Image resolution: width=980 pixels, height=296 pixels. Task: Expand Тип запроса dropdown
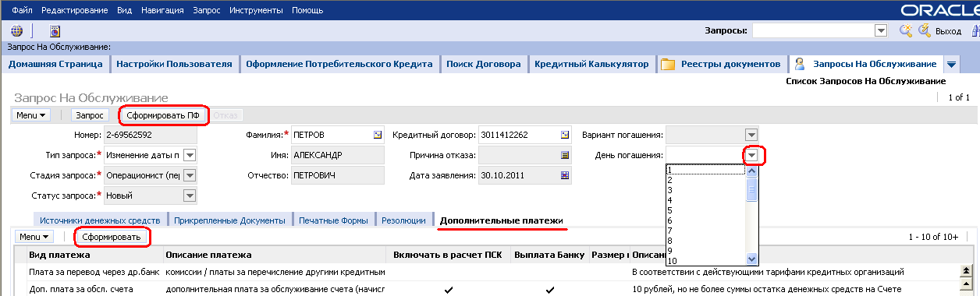tap(190, 155)
